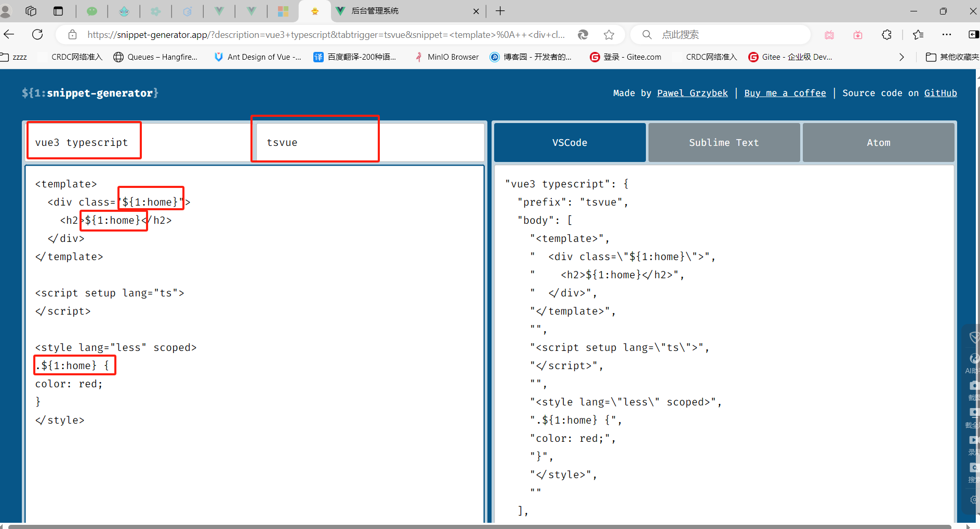
Task: Open the GitHub source code link
Action: click(940, 93)
